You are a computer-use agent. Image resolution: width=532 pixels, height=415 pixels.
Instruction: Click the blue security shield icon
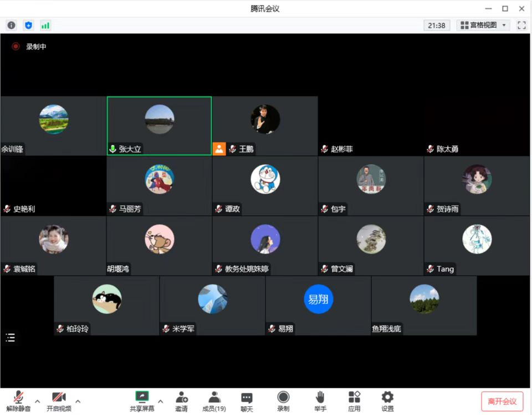coord(28,26)
